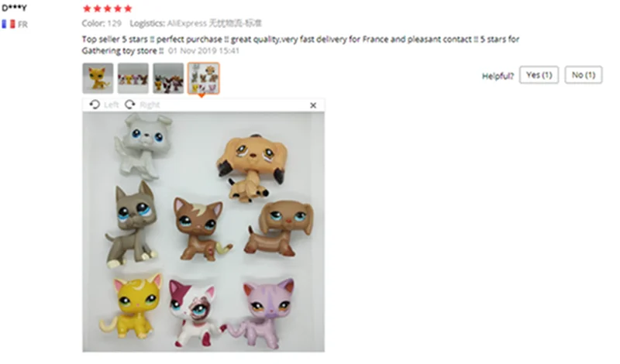Open the yellow cat toy thumbnail
620x364 pixels.
[x=98, y=78]
